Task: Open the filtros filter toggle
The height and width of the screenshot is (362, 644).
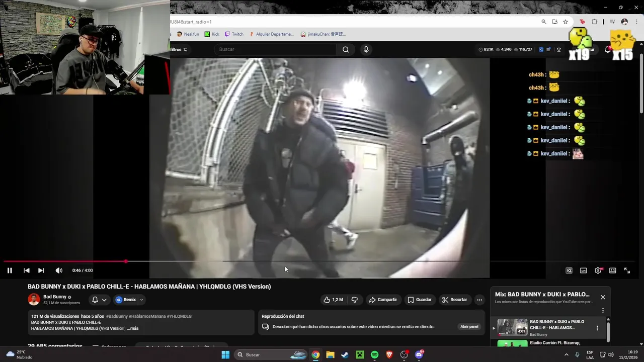Action: pyautogui.click(x=179, y=49)
